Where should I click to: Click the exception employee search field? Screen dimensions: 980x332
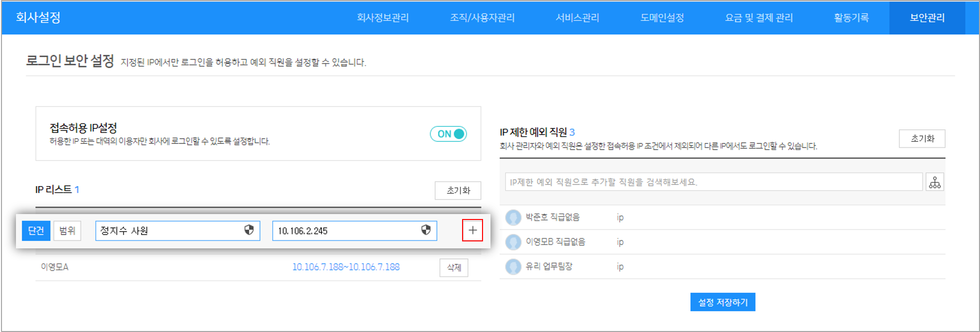(x=713, y=182)
